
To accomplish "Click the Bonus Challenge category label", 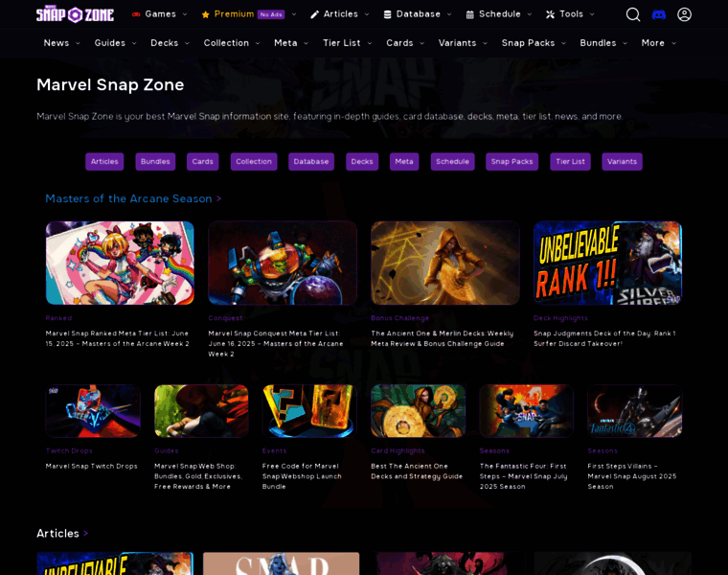I will coord(399,318).
